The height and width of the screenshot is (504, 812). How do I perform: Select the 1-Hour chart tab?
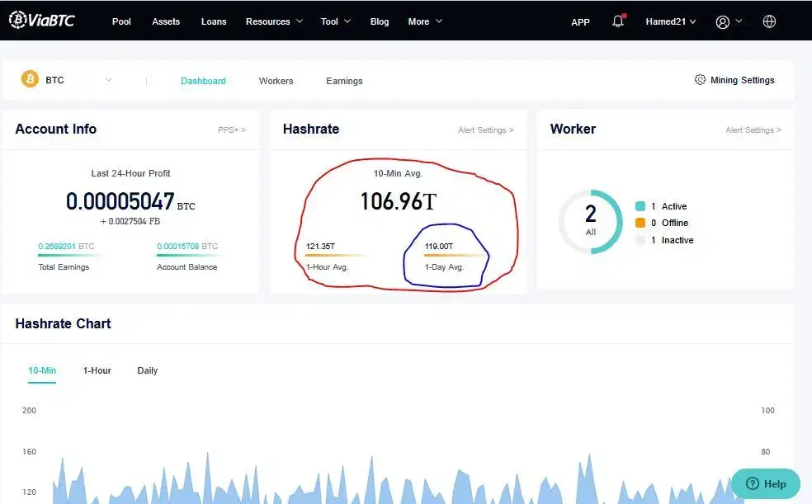pyautogui.click(x=97, y=370)
